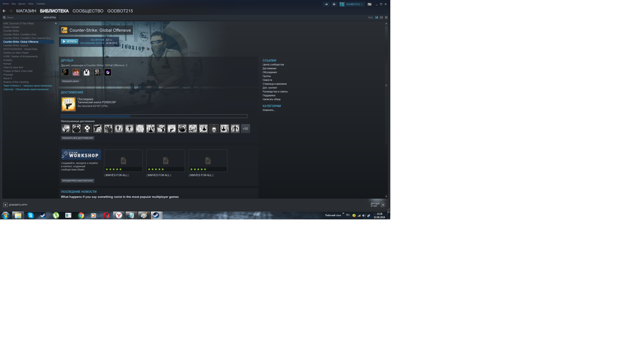Viewport: 644px width, 362px height.
Task: Click ДОБАВИТЬ ИГРУ label
Action: point(18,205)
